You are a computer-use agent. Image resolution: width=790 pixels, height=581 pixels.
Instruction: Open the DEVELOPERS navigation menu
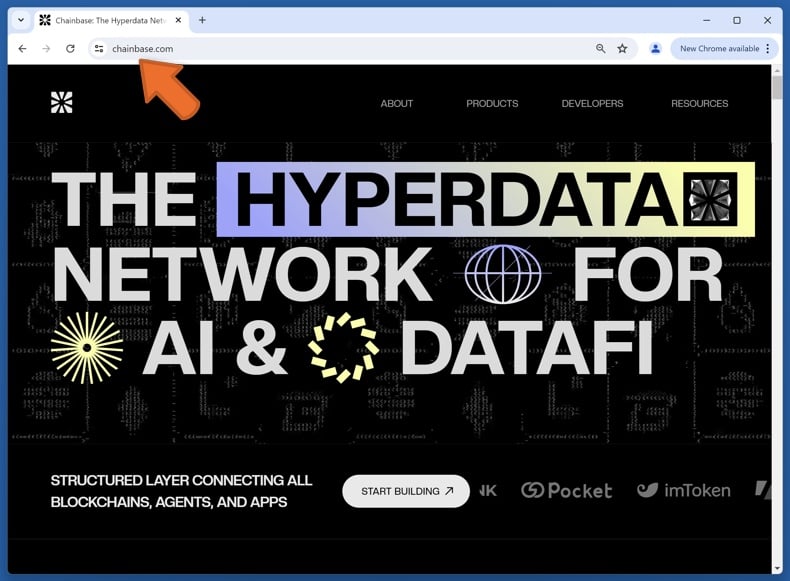click(x=592, y=103)
